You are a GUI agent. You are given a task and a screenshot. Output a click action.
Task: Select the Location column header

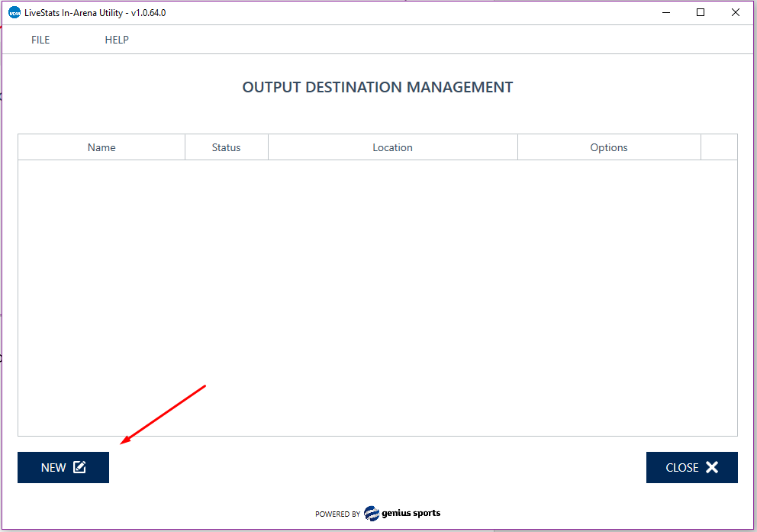point(392,147)
